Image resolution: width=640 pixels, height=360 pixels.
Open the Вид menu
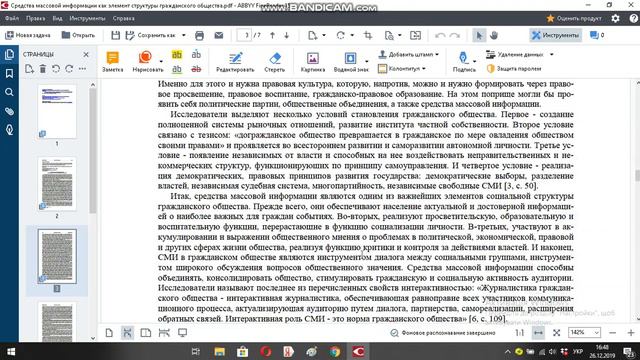pos(57,18)
